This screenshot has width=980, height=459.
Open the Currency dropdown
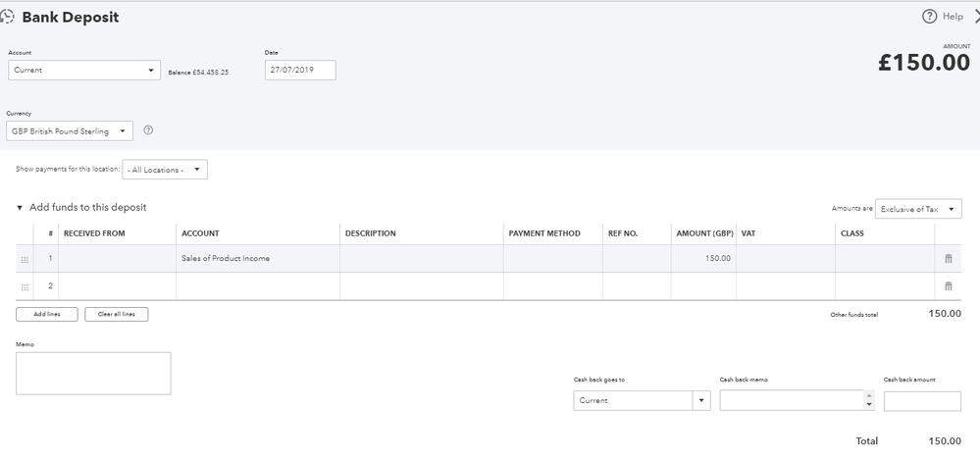[x=69, y=131]
